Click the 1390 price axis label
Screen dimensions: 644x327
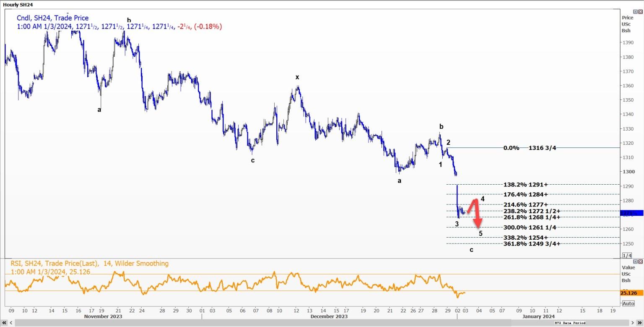[628, 43]
